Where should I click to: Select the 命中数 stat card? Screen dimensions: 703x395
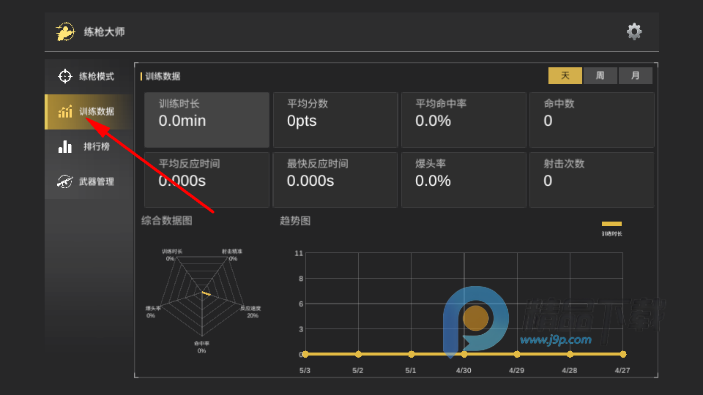tap(592, 120)
